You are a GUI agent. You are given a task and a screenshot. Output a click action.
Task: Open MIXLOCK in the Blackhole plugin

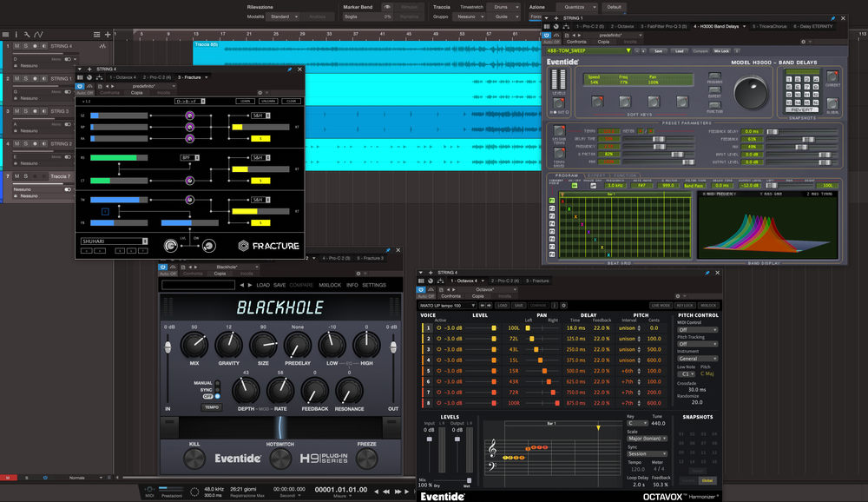coord(330,286)
